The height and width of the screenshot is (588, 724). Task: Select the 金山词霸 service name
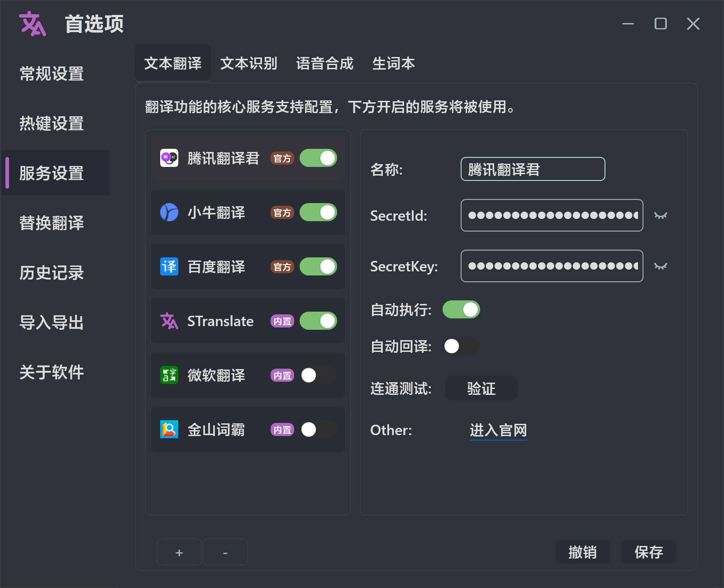click(x=216, y=430)
